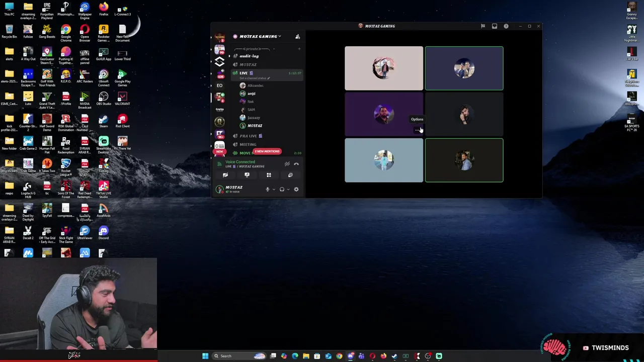Select the pink top-left participant tile
Viewport: 644px width, 362px height.
pyautogui.click(x=384, y=68)
